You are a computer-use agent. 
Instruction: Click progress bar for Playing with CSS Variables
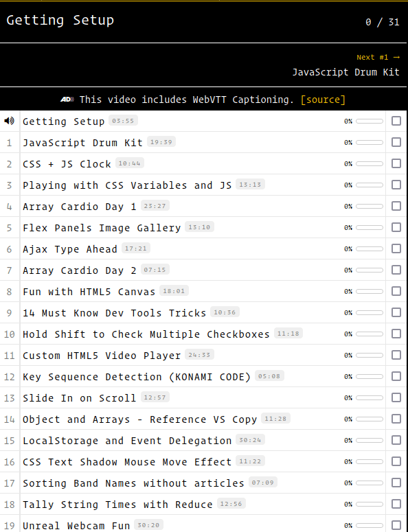[x=370, y=185]
